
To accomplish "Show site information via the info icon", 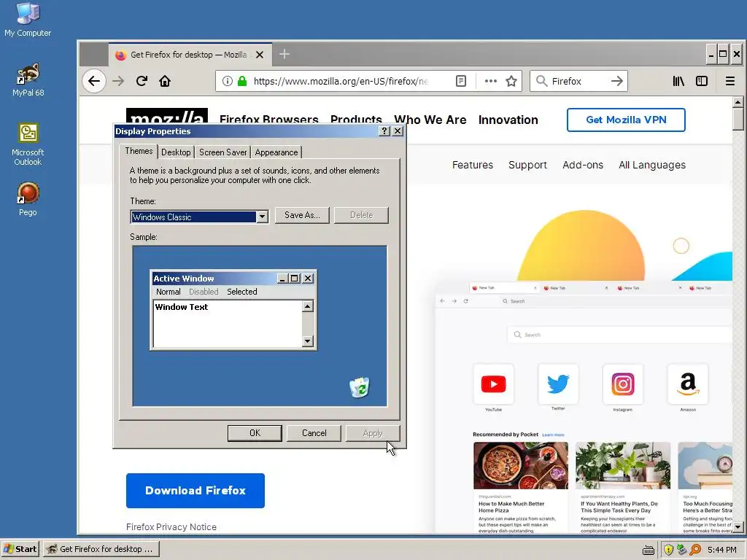I will click(228, 81).
